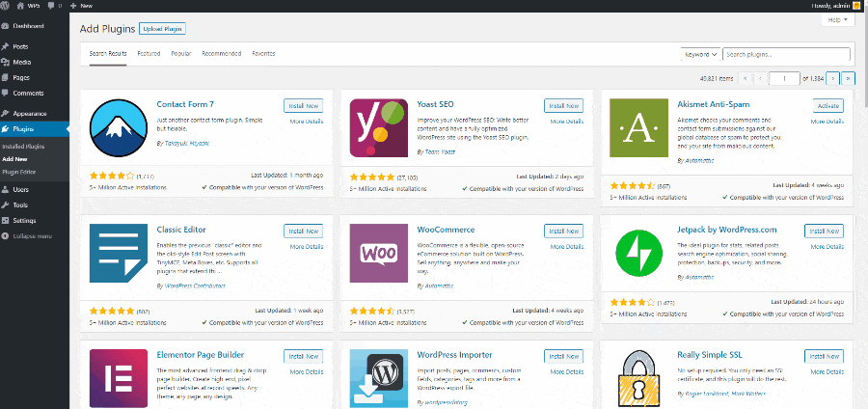Click the Yoast SEO plugin icon
This screenshot has height=409, width=868.
click(379, 128)
